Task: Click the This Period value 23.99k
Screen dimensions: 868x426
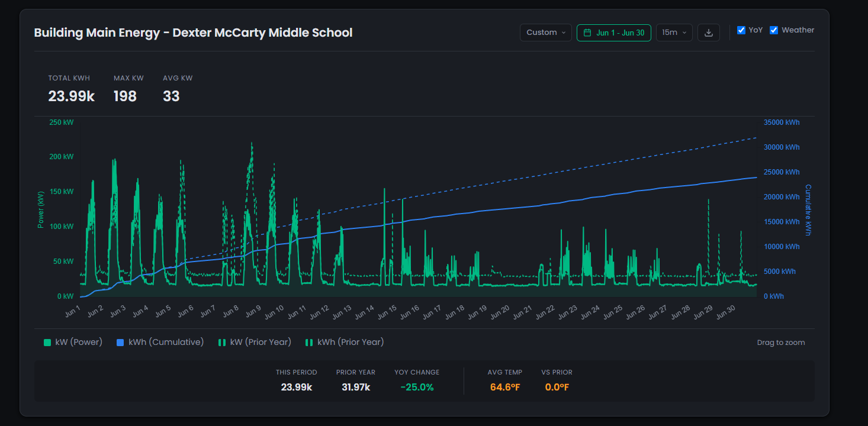Action: click(x=297, y=388)
